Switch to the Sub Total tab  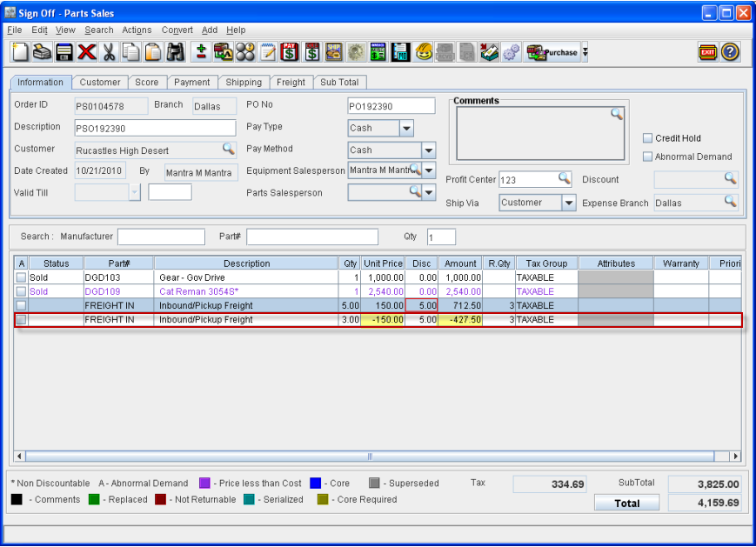tap(339, 83)
